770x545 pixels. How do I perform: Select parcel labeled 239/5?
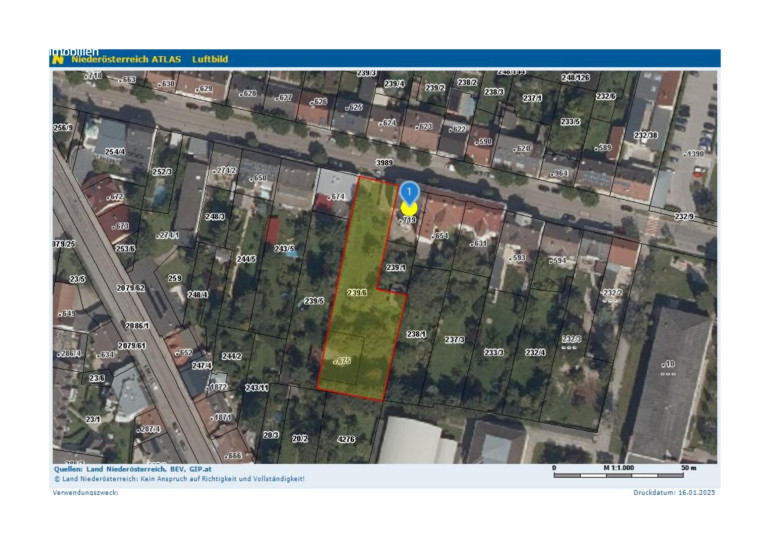[x=314, y=300]
